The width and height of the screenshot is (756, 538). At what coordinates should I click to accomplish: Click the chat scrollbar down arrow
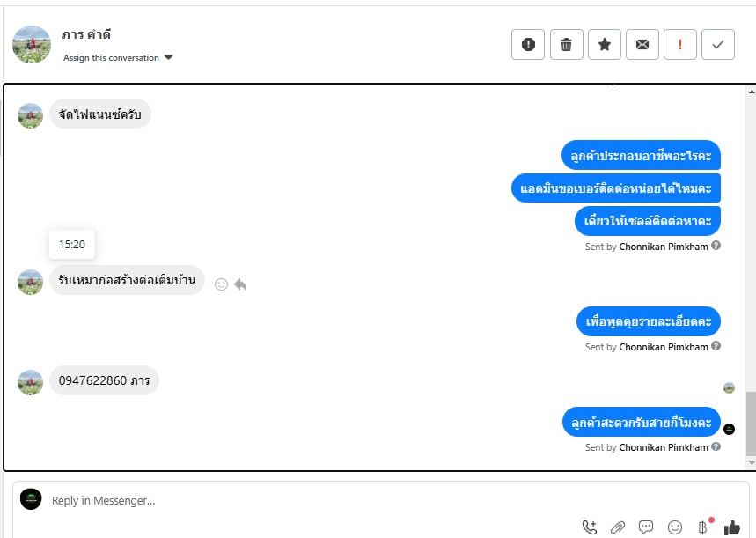click(x=752, y=463)
